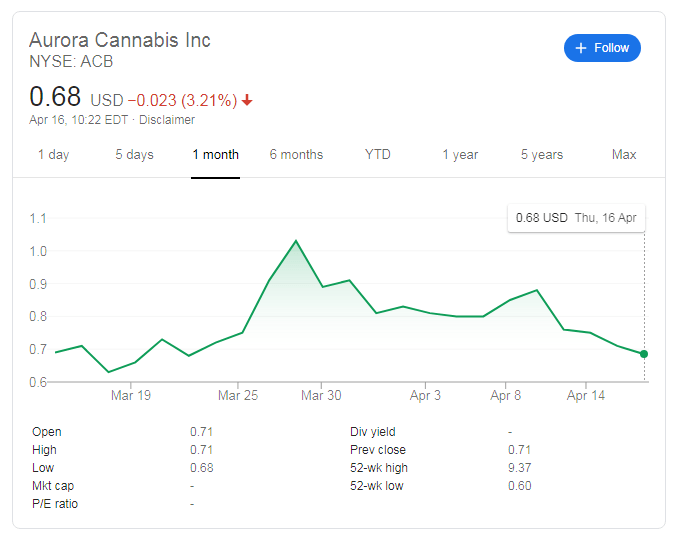Click the Prev close value

point(517,450)
